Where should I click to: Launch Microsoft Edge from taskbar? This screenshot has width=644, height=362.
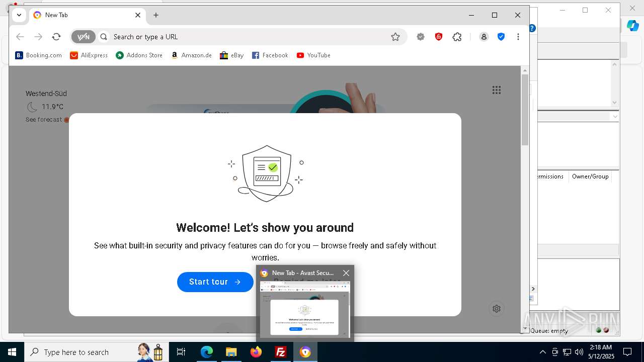click(207, 352)
